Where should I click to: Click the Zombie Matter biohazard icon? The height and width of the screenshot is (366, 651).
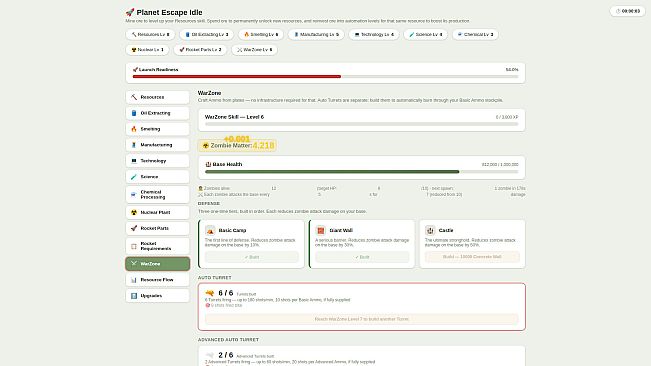206,146
